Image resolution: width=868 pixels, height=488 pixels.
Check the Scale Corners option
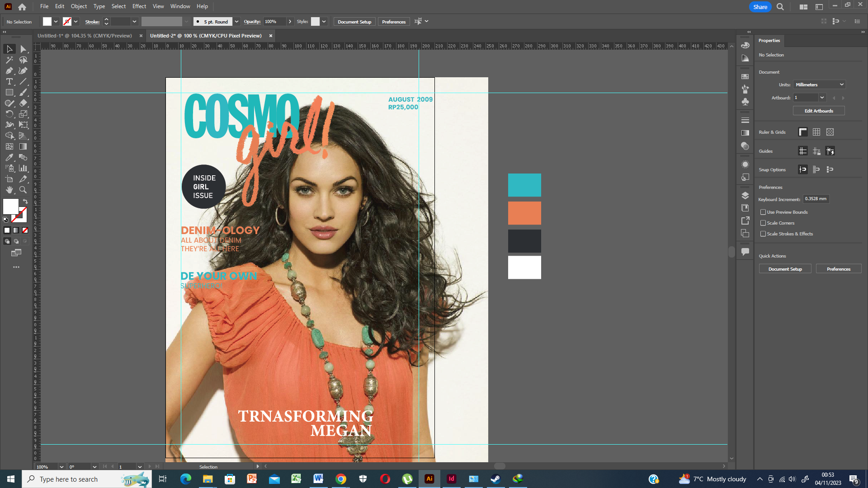point(763,223)
